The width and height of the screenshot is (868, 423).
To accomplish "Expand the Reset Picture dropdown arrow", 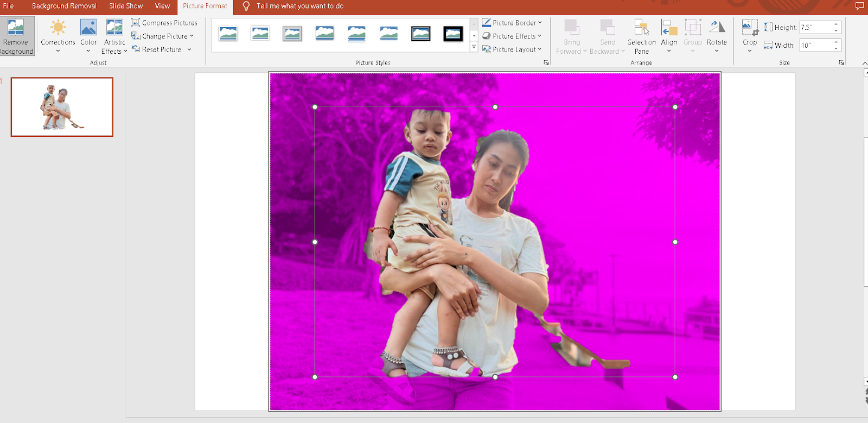I will click(189, 49).
